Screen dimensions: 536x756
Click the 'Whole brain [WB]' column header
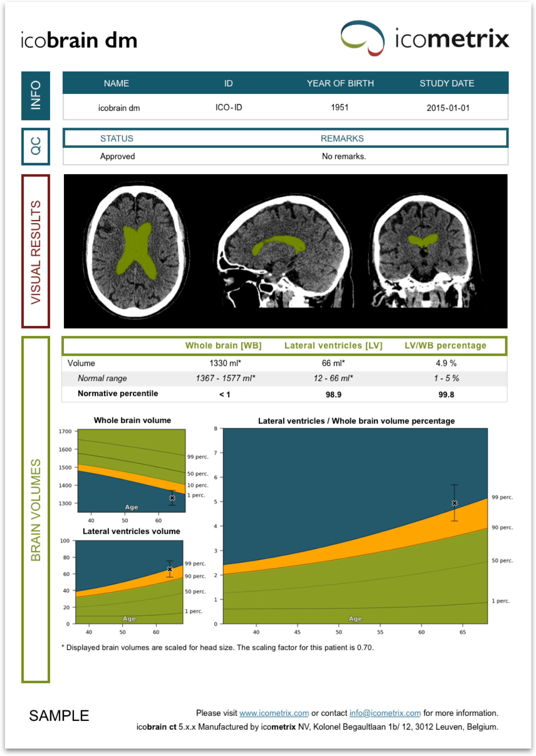point(223,345)
